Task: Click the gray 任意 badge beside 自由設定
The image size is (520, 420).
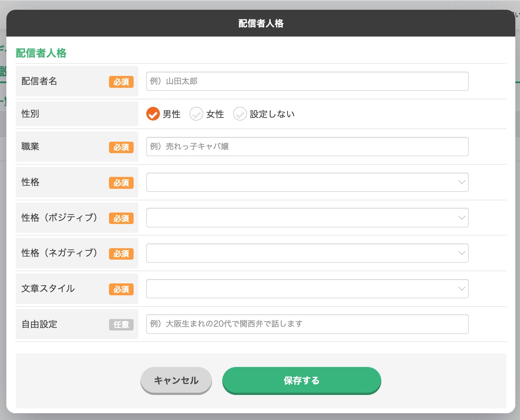Action: [121, 325]
